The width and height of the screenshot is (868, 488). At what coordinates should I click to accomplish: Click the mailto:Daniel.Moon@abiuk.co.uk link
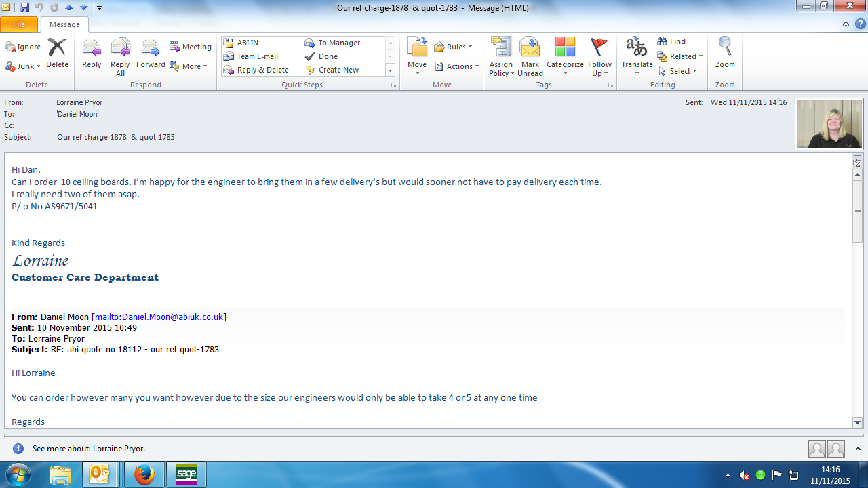(x=159, y=317)
